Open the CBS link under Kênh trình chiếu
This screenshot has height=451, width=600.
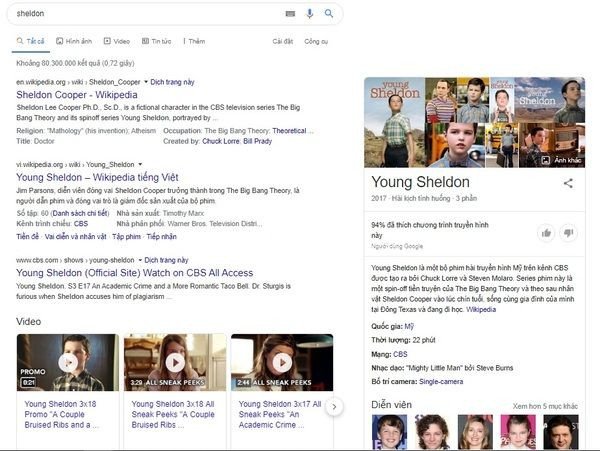(81, 223)
